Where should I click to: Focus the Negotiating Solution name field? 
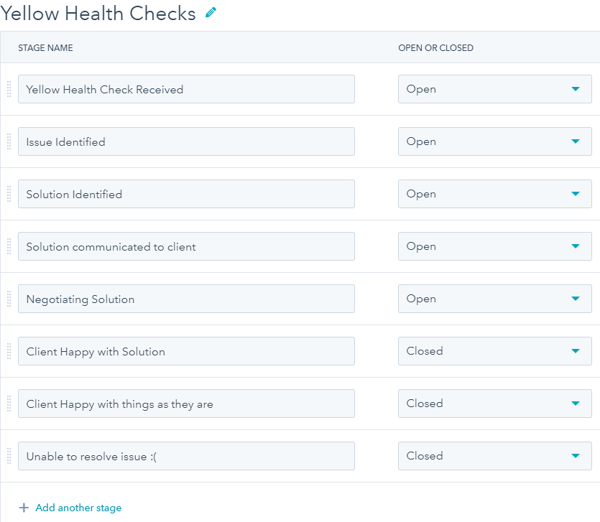(186, 299)
